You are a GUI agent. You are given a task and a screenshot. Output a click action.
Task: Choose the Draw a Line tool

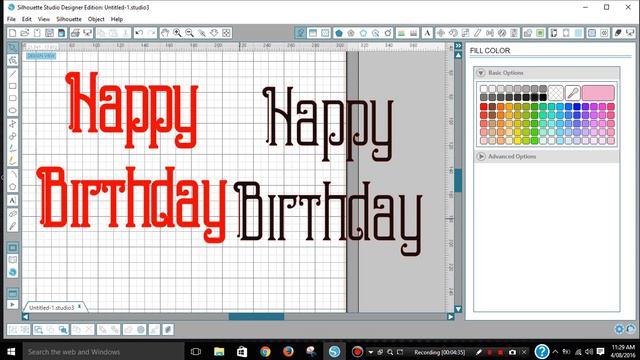pos(13,74)
